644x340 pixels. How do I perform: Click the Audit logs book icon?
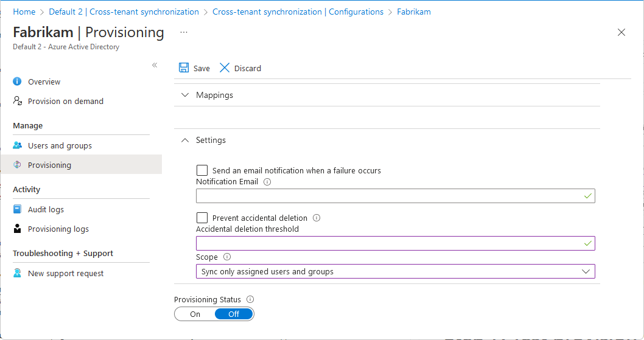click(x=17, y=209)
